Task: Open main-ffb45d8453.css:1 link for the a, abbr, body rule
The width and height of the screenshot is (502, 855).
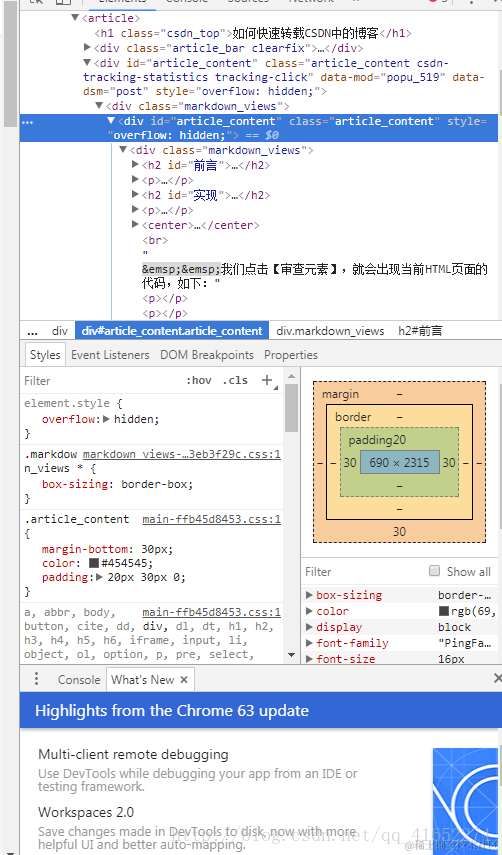Action: pos(211,612)
